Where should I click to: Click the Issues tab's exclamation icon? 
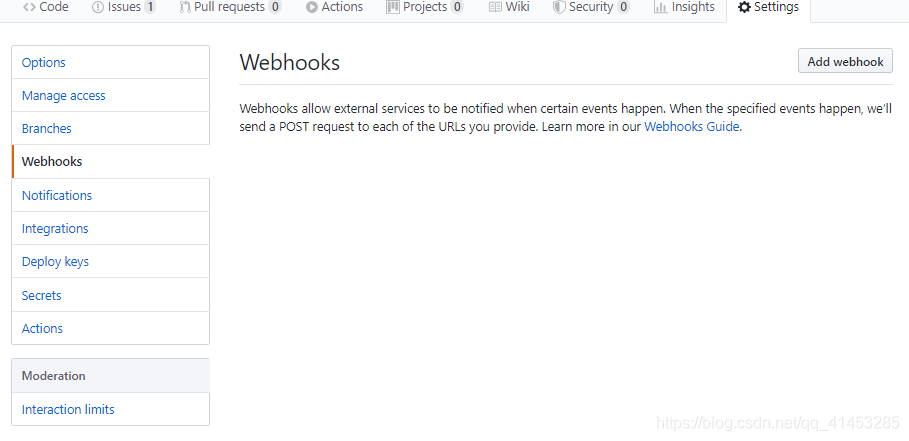[x=98, y=7]
